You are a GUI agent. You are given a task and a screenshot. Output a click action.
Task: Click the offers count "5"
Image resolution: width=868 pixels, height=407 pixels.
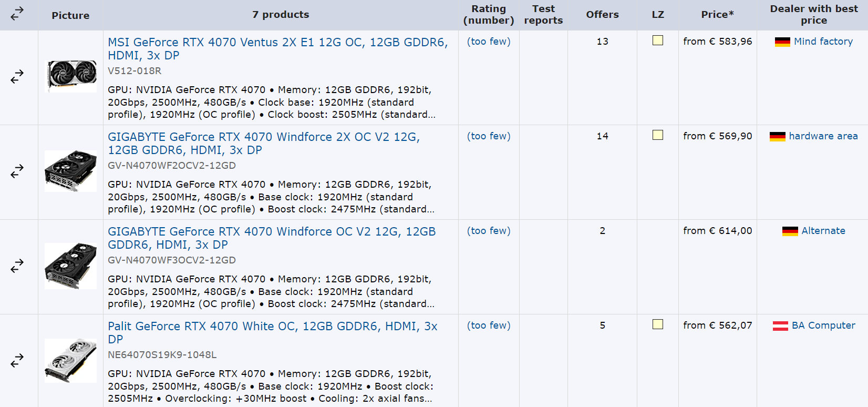603,325
